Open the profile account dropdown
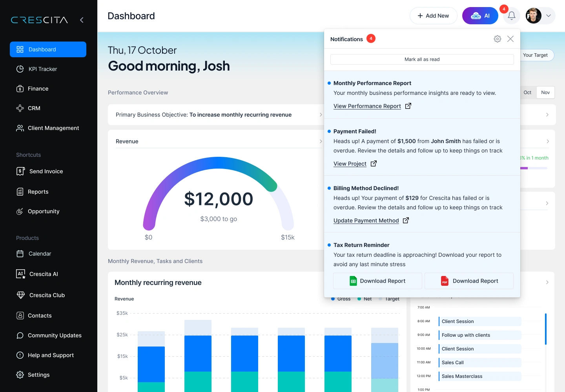 pos(549,16)
